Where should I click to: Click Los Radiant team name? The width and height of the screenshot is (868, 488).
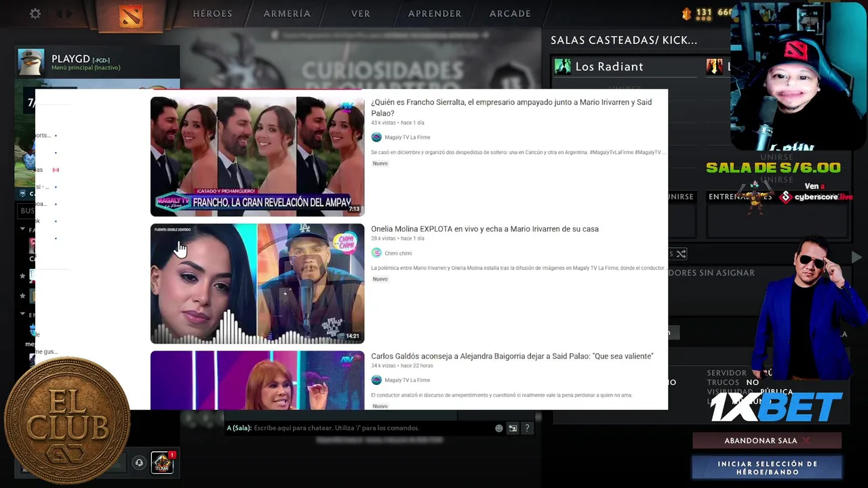point(609,66)
